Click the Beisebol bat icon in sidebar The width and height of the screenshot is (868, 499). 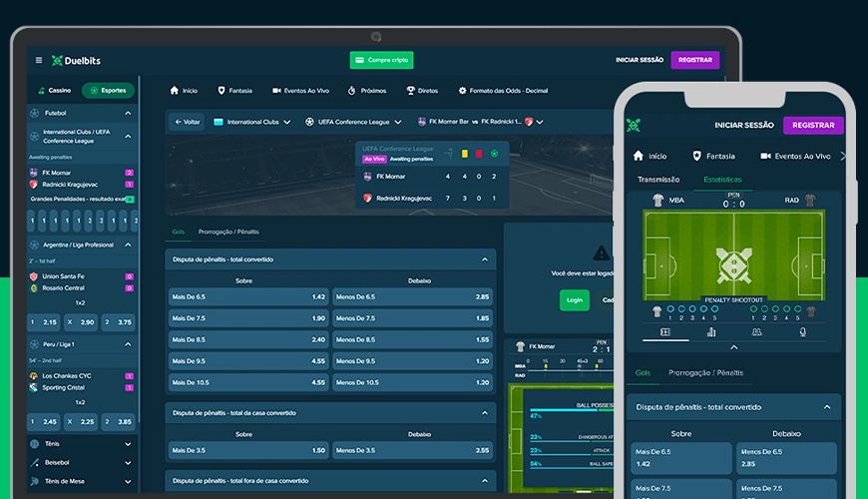[35, 462]
